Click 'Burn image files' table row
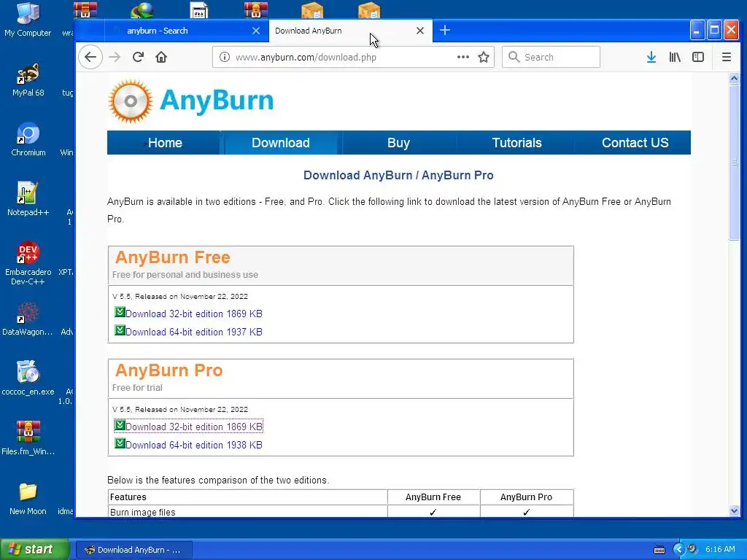 pos(341,512)
